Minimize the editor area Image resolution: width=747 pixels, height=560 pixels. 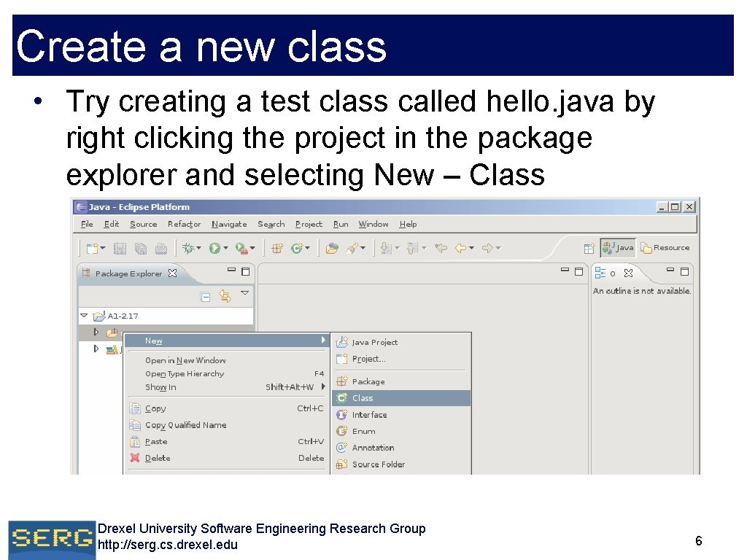click(x=565, y=270)
